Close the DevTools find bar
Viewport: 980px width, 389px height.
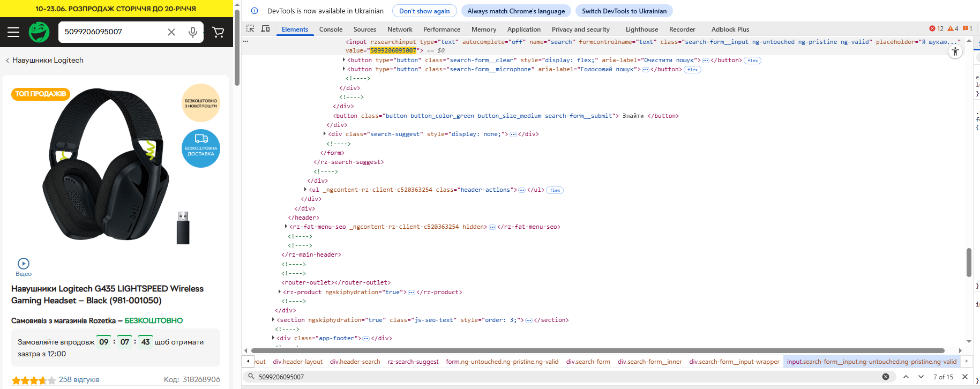tap(965, 377)
